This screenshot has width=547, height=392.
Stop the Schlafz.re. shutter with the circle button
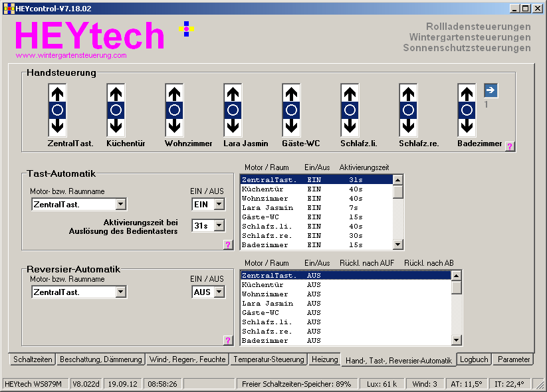click(x=409, y=110)
